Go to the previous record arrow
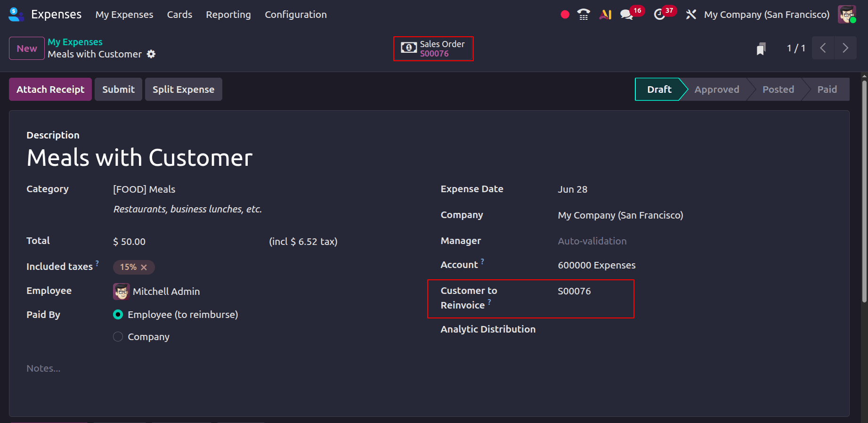 click(823, 48)
